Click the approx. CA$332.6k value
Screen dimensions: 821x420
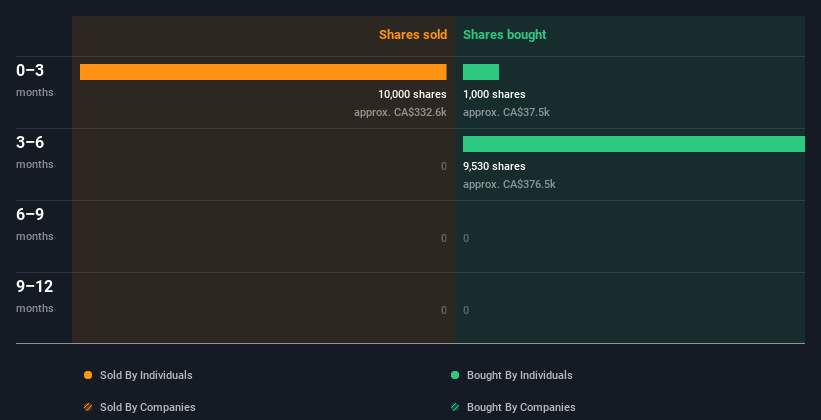pos(401,112)
